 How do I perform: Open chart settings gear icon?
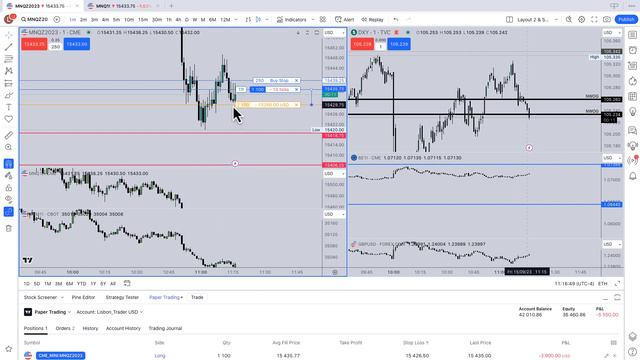click(x=582, y=20)
